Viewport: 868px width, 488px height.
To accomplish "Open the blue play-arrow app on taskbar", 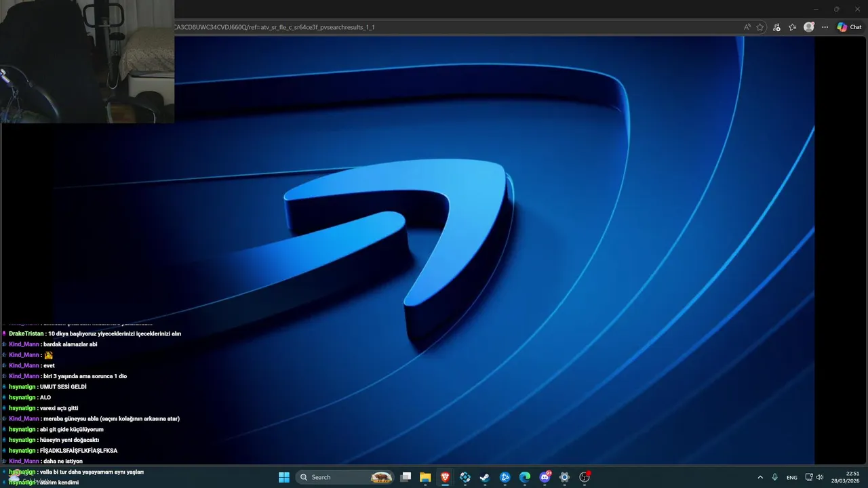I will coord(505,477).
